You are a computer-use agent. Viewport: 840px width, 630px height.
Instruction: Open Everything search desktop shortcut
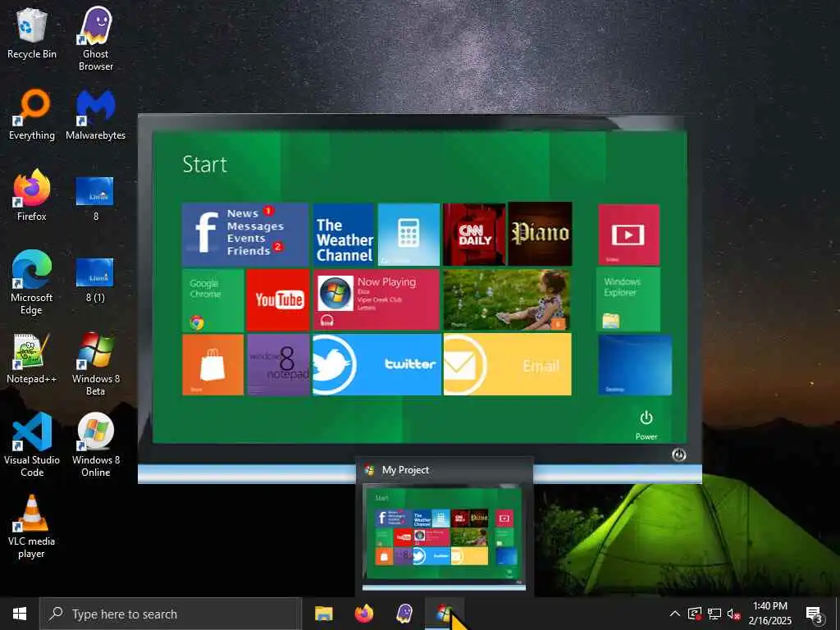32,115
